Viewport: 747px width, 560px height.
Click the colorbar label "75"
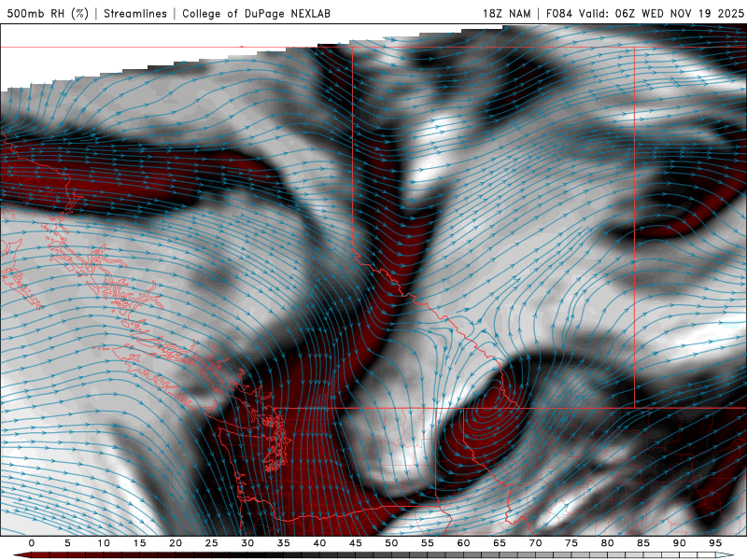pos(571,543)
